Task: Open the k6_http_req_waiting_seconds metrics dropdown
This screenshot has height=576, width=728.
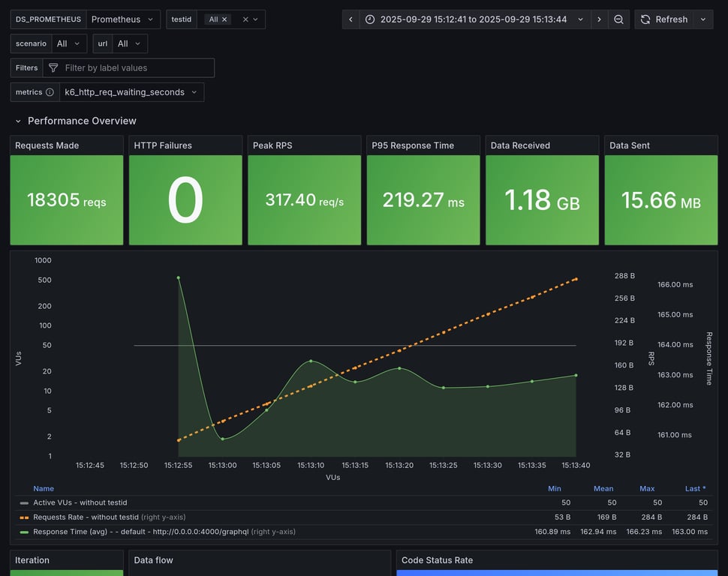Action: pyautogui.click(x=131, y=92)
